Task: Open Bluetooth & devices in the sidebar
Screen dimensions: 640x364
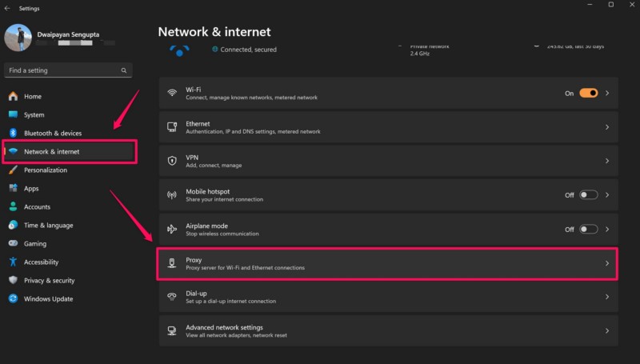Action: (x=53, y=133)
